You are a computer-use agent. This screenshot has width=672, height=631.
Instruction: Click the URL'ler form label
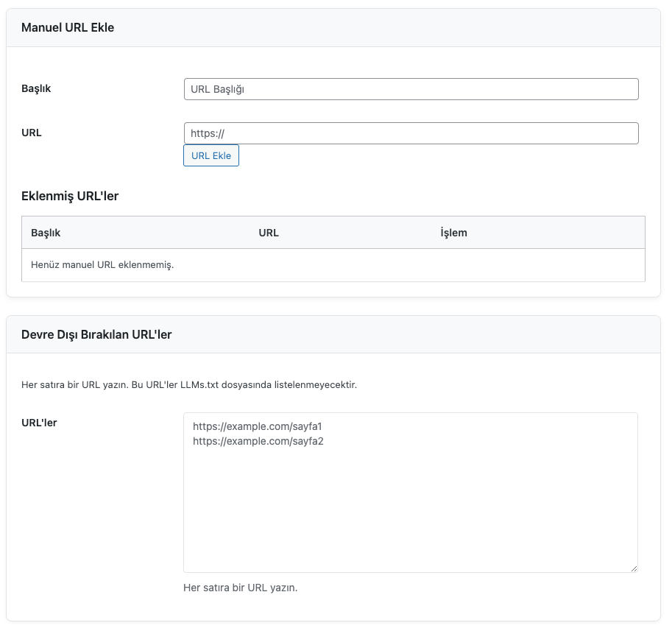pos(40,423)
